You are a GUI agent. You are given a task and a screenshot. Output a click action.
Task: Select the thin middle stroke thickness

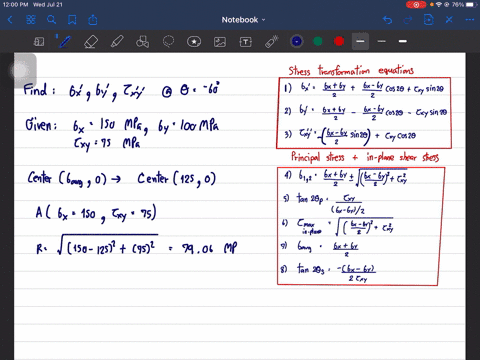coord(382,41)
